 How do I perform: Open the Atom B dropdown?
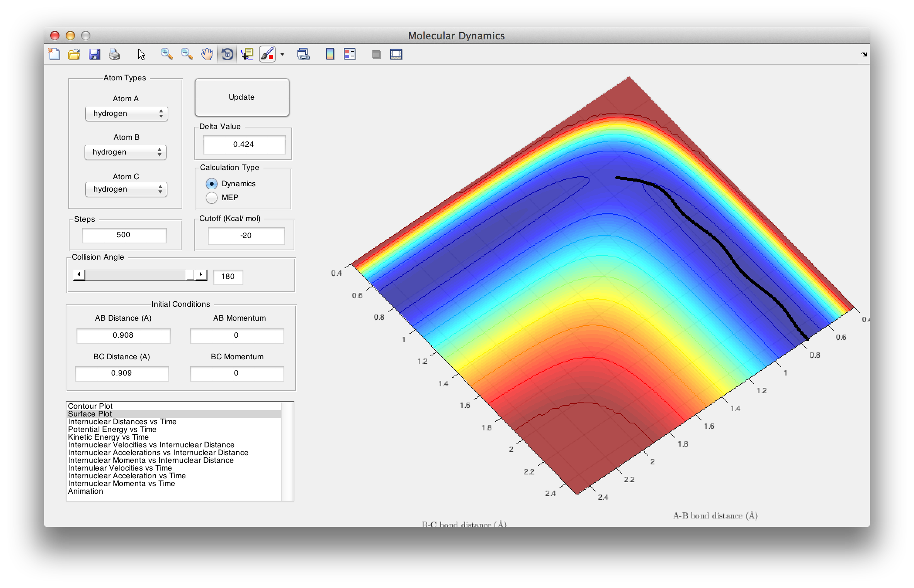[126, 152]
